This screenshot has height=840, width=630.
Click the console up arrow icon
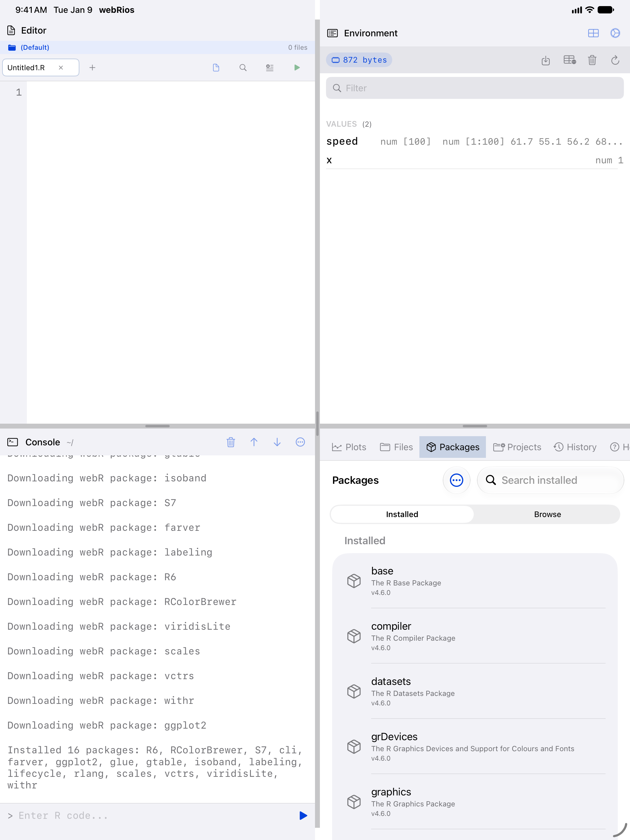254,442
